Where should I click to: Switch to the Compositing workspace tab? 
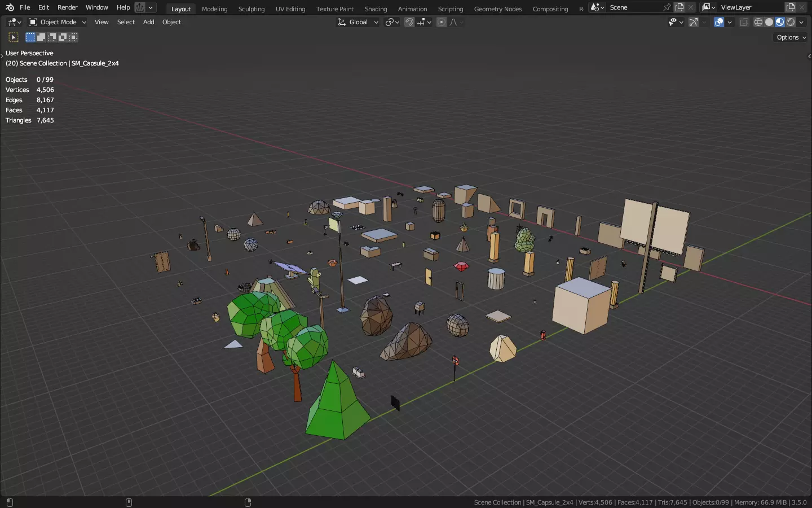(550, 9)
